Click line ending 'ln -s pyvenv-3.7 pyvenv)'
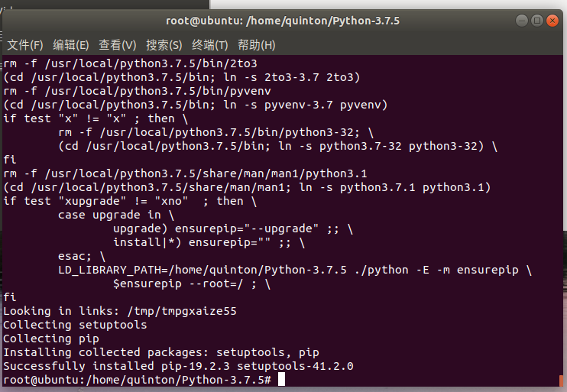 (196, 105)
